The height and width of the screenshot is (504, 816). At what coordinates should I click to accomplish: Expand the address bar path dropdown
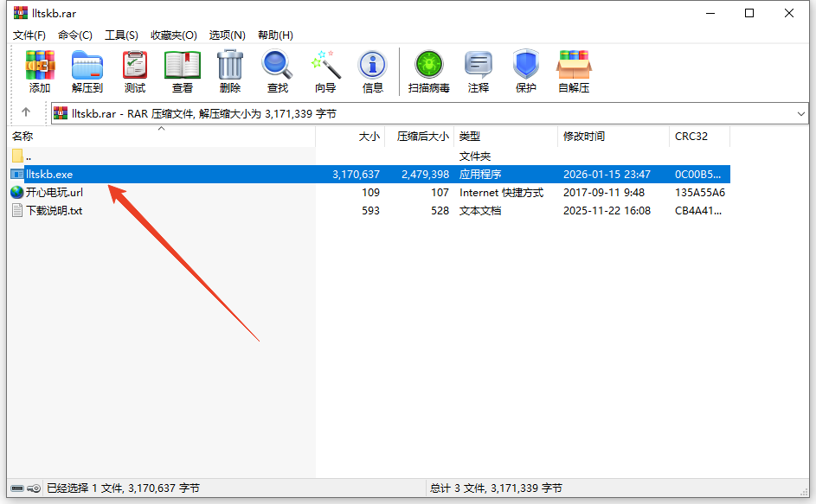[x=801, y=113]
